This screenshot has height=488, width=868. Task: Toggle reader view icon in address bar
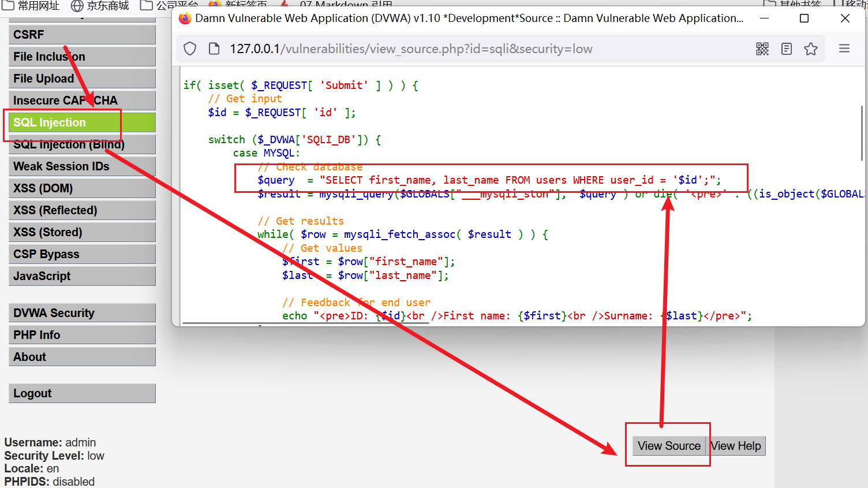pos(787,49)
